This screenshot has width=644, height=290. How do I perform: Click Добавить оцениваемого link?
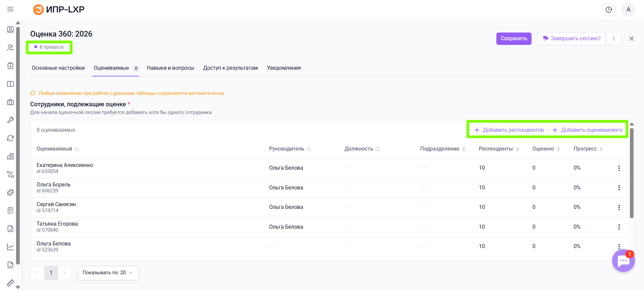click(x=588, y=130)
